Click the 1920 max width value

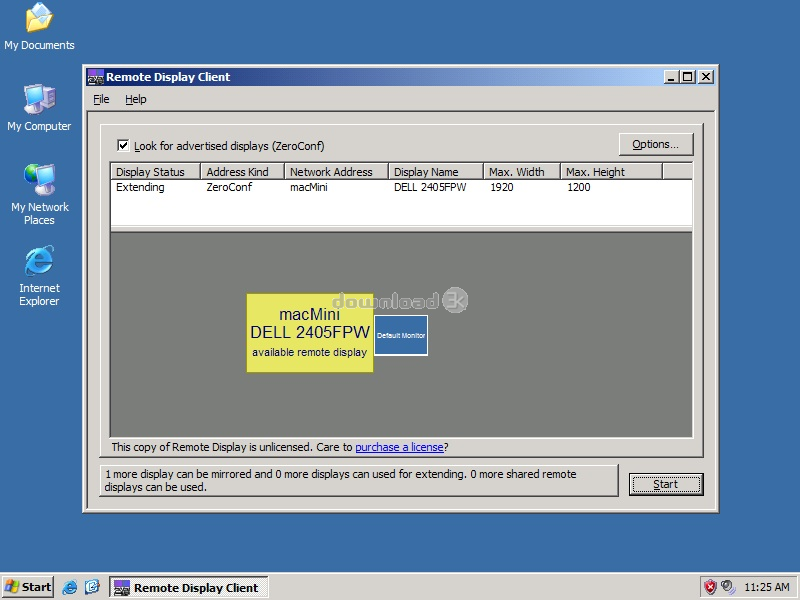(502, 187)
